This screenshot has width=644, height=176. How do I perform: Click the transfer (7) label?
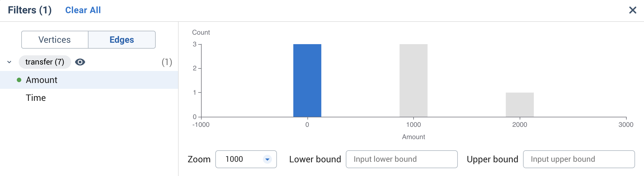click(x=45, y=62)
